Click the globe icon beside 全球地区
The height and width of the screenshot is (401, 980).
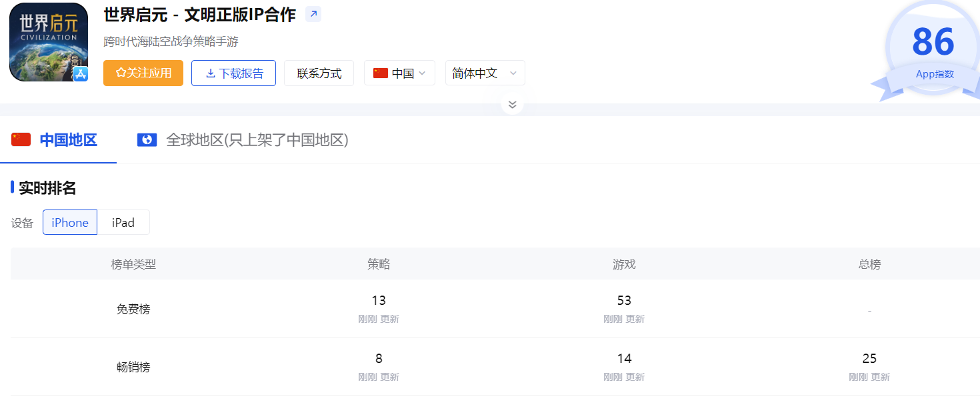click(x=147, y=140)
